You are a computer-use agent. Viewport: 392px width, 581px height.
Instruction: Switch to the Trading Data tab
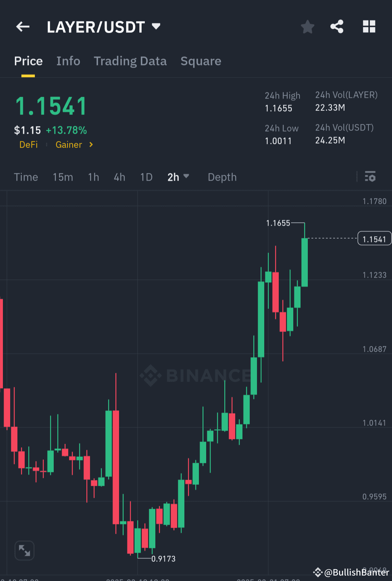pos(130,61)
